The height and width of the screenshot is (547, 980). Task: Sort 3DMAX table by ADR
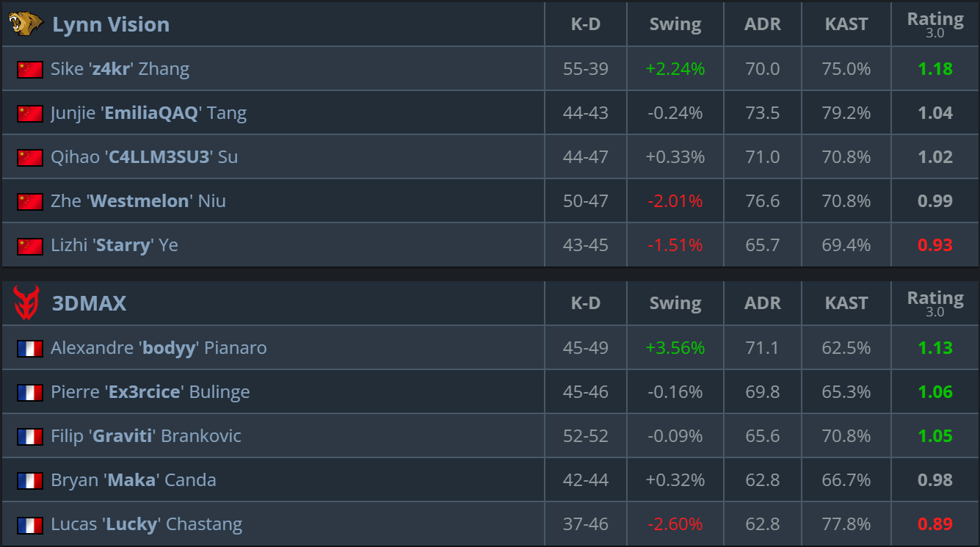pos(763,303)
